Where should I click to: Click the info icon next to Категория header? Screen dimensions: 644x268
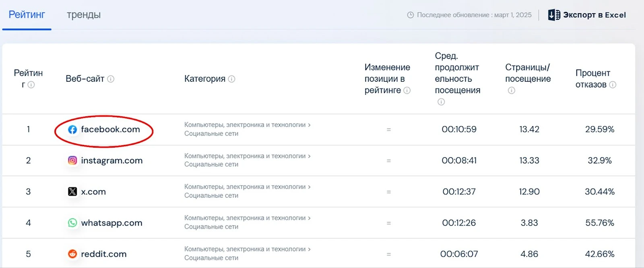coord(231,79)
